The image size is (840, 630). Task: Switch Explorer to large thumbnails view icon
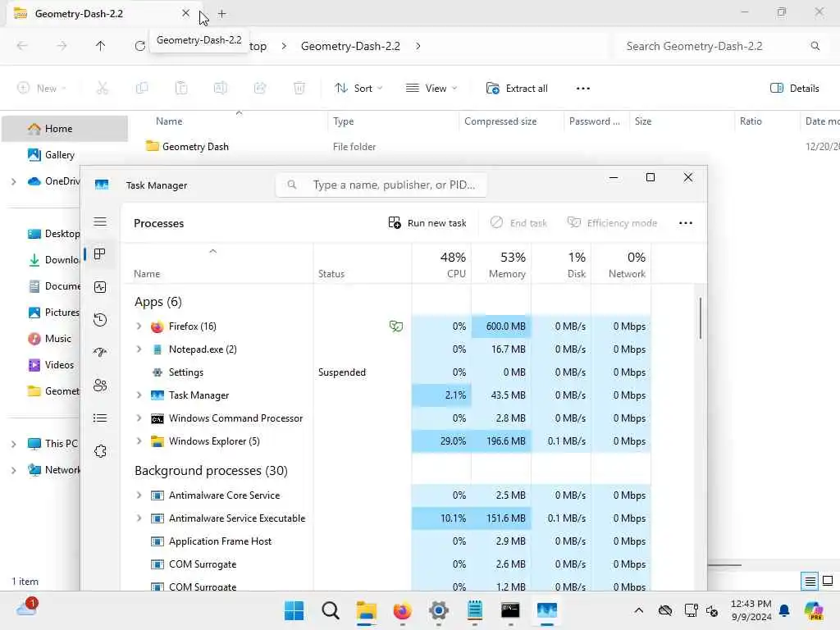[828, 581]
